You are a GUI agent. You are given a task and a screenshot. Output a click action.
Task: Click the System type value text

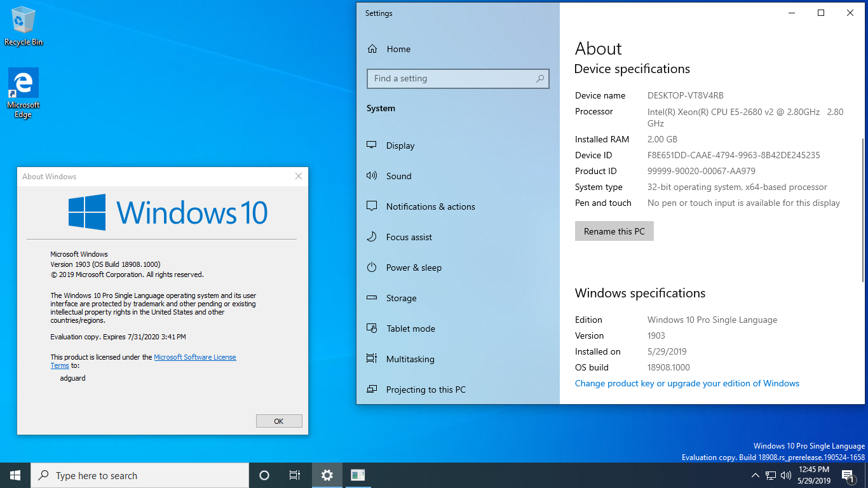[x=737, y=187]
